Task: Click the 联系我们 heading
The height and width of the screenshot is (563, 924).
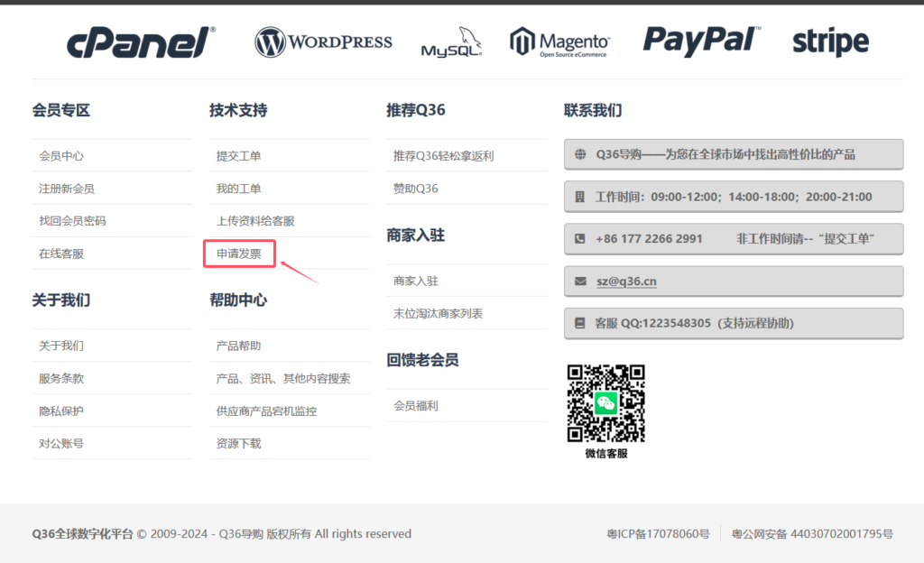Action: point(593,110)
